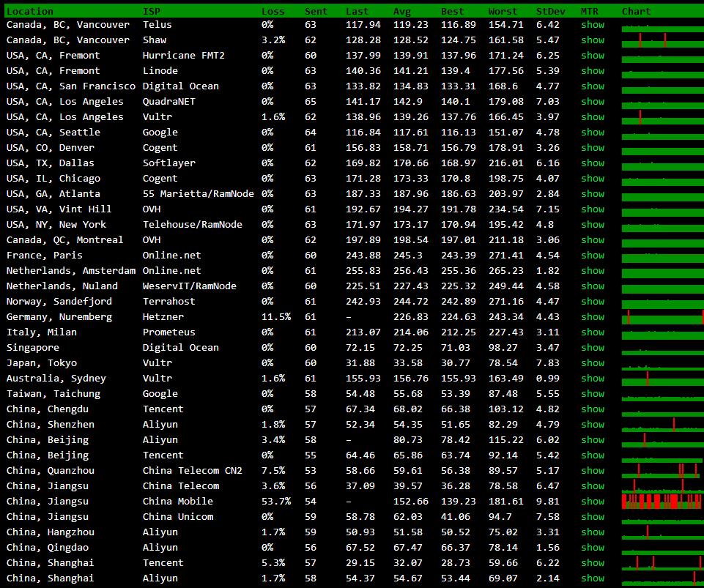The width and height of the screenshot is (704, 588).
Task: Open MTR for Tokyo Vultr
Action: click(593, 362)
